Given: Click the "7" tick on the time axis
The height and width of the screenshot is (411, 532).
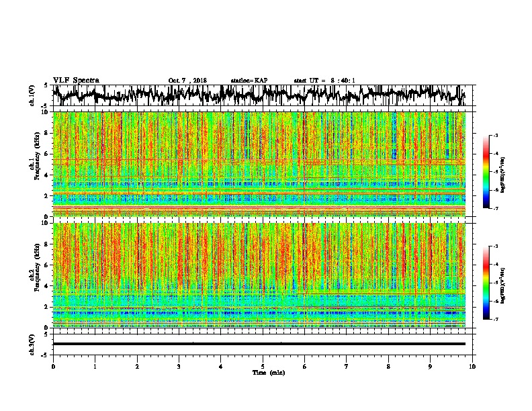Looking at the screenshot, I should point(347,367).
